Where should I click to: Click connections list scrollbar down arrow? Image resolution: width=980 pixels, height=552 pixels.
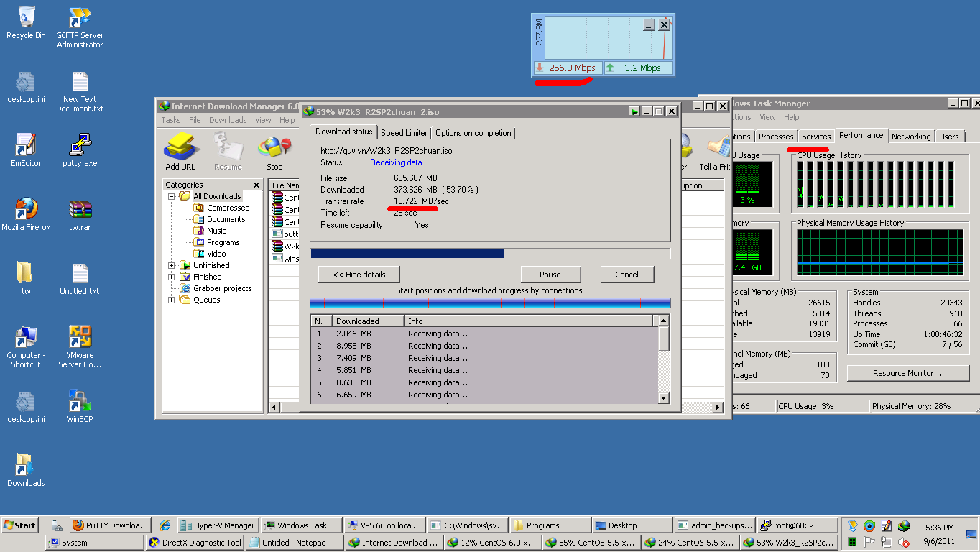click(663, 397)
